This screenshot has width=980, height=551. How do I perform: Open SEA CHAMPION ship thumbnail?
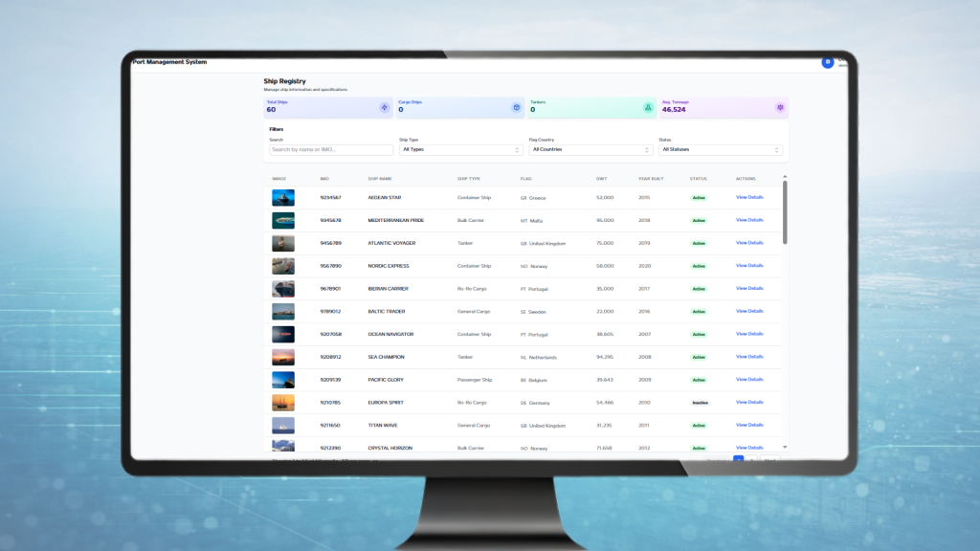tap(283, 357)
